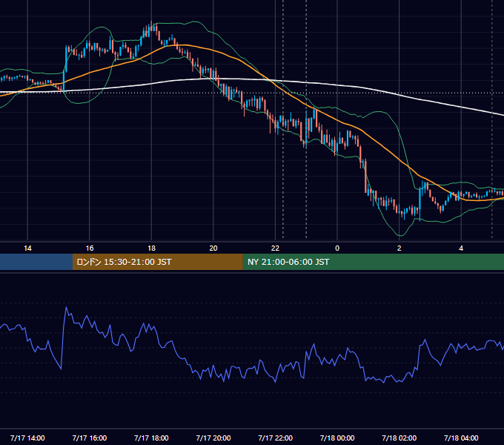
Task: Click the 7/17 20:00 date label
Action: pos(213,438)
